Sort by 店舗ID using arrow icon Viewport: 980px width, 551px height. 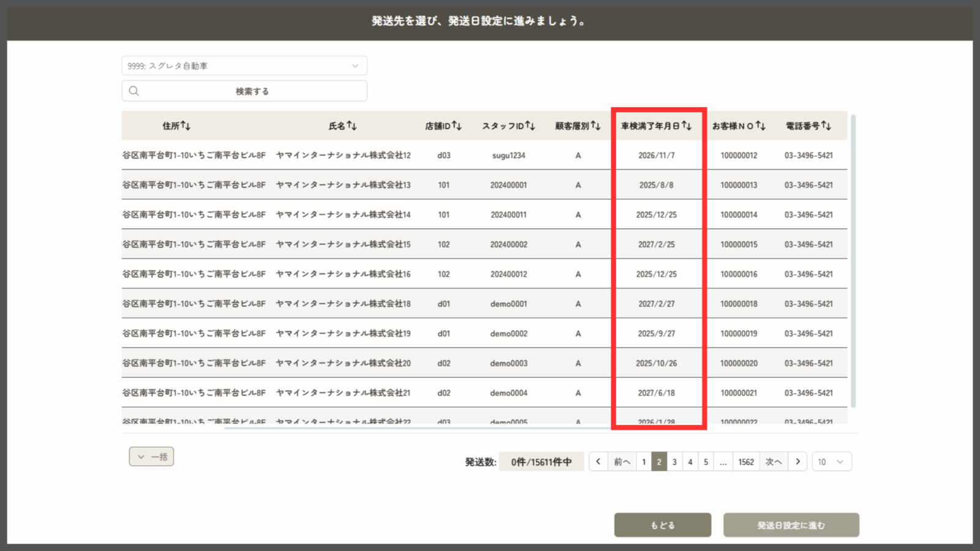[457, 126]
